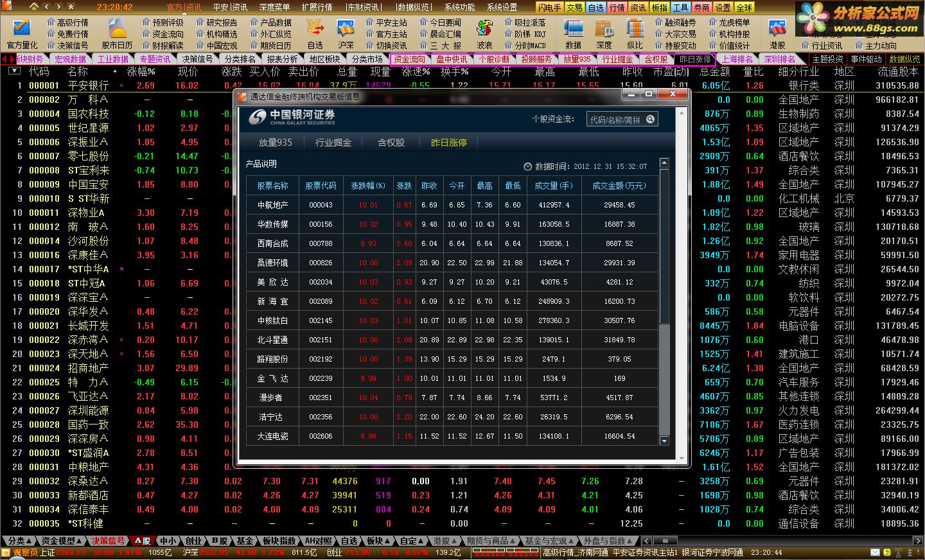Switch to the 昨日涨停 dialog tab
Screen dimensions: 925x560
tap(449, 143)
